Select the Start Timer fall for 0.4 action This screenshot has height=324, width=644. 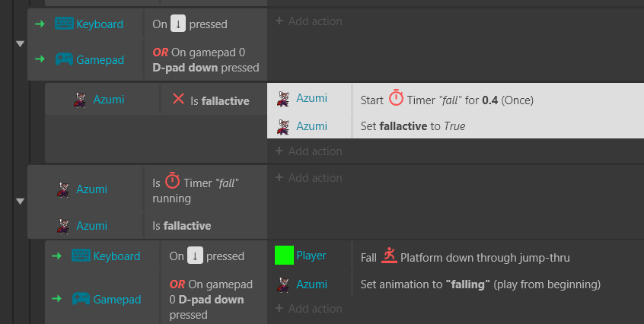point(455,98)
